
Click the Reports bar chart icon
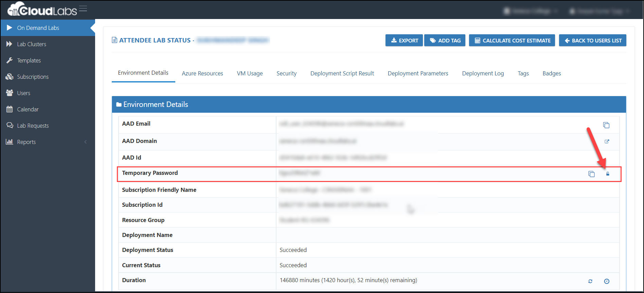point(10,142)
